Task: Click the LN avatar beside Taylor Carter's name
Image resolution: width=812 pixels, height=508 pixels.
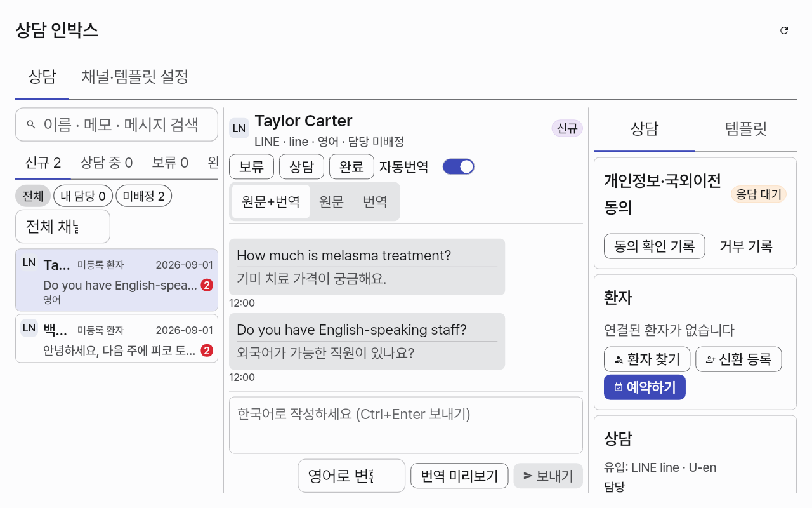Action: (x=239, y=128)
